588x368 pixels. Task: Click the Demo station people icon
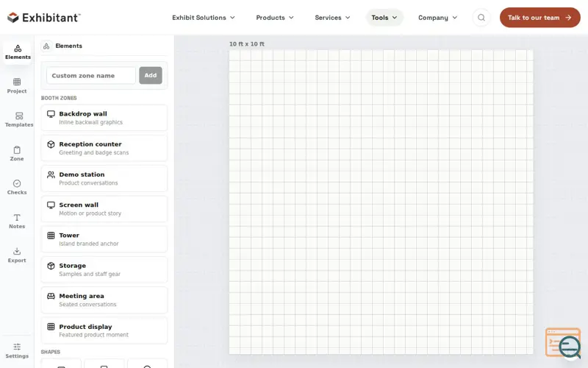coord(51,174)
